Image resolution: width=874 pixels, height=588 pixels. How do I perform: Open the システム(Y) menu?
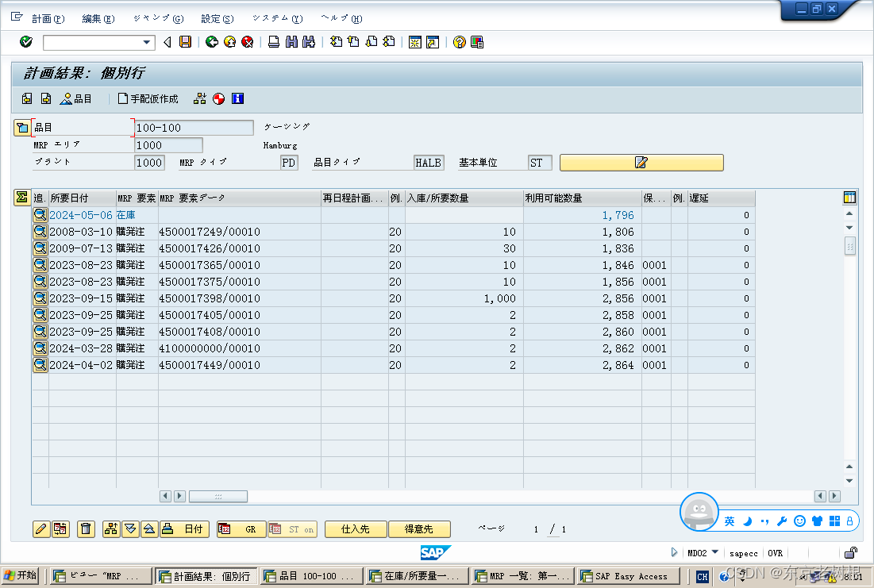(x=278, y=18)
